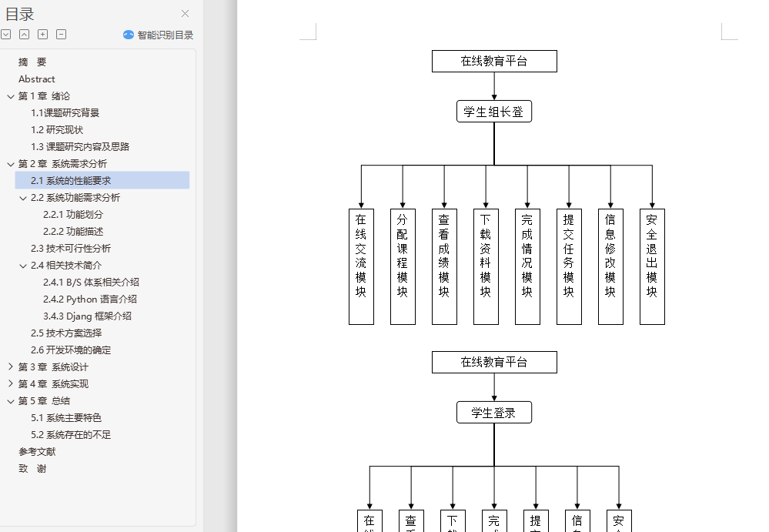Image resolution: width=769 pixels, height=532 pixels.
Task: Collapse 第2章 系统需求分析 chapter
Action: click(10, 164)
